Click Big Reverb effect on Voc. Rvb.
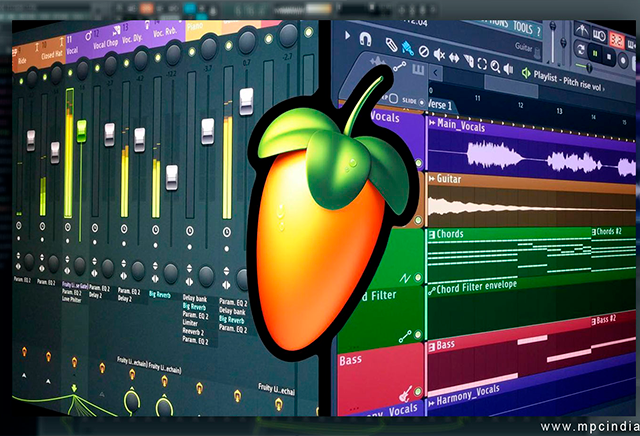The width and height of the screenshot is (640, 436). coord(160,294)
